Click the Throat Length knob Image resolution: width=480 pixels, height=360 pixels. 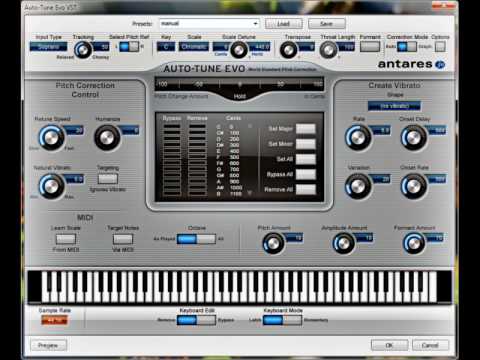click(x=329, y=50)
